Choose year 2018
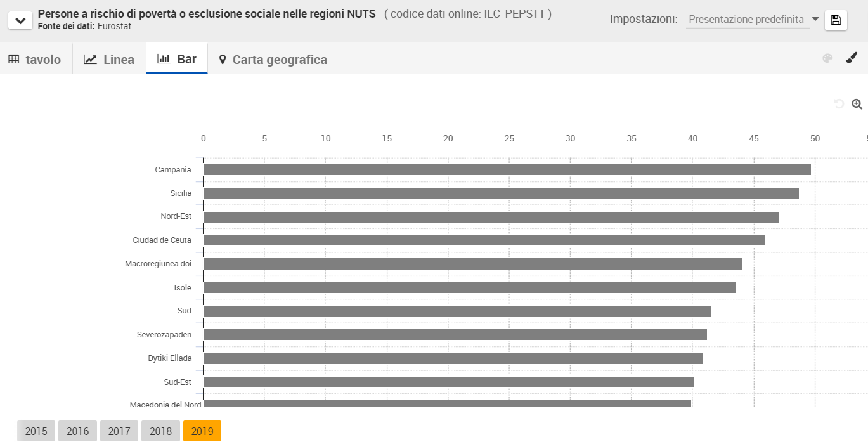 (160, 431)
